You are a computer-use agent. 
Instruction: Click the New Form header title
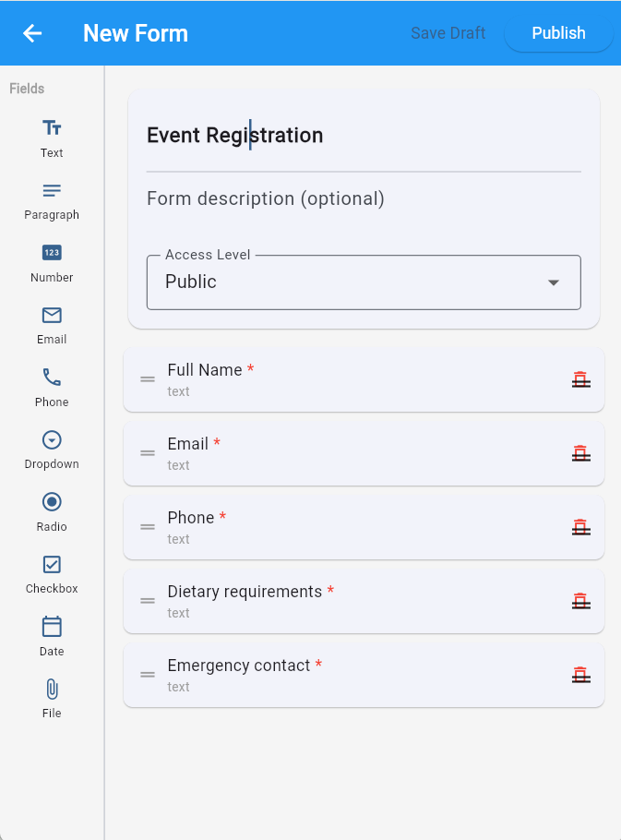pos(136,33)
